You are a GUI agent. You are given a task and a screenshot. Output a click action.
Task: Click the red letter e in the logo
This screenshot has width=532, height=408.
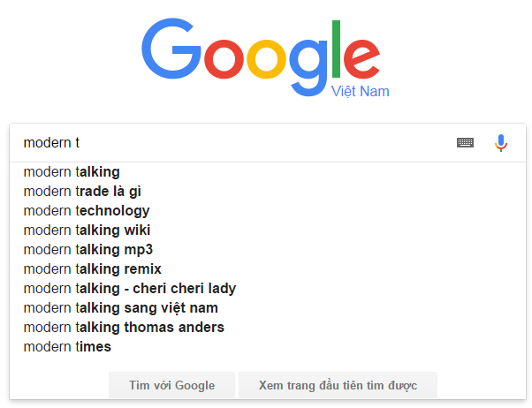361,59
